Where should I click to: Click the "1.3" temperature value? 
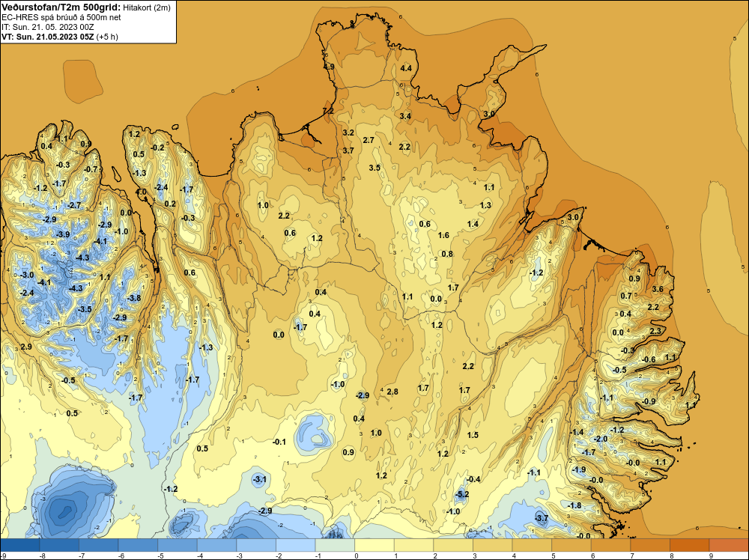coord(485,205)
